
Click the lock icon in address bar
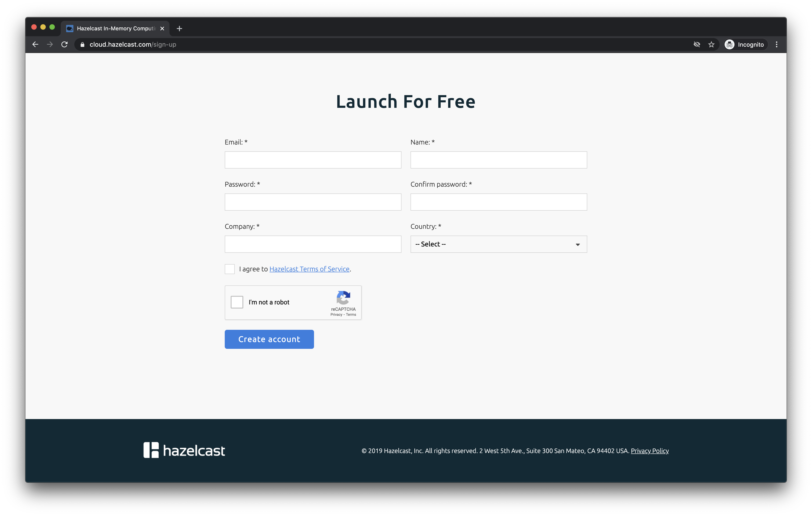point(82,44)
